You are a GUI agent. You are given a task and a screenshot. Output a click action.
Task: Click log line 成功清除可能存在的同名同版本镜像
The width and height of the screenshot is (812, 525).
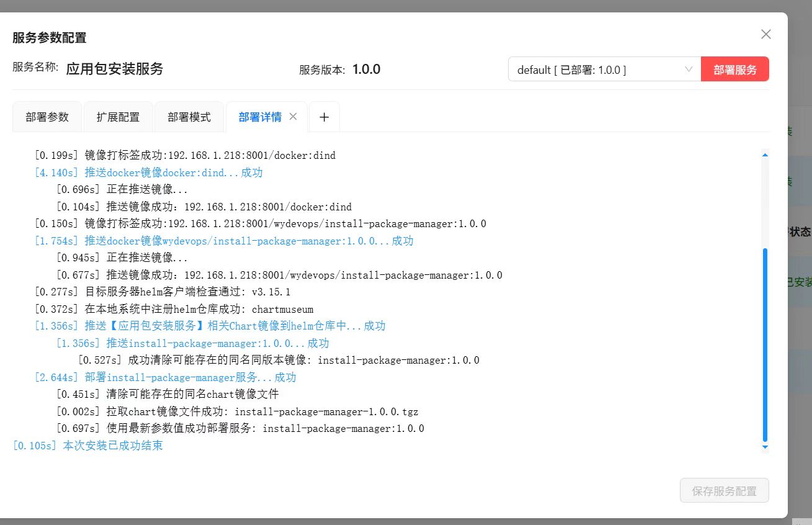pyautogui.click(x=279, y=360)
